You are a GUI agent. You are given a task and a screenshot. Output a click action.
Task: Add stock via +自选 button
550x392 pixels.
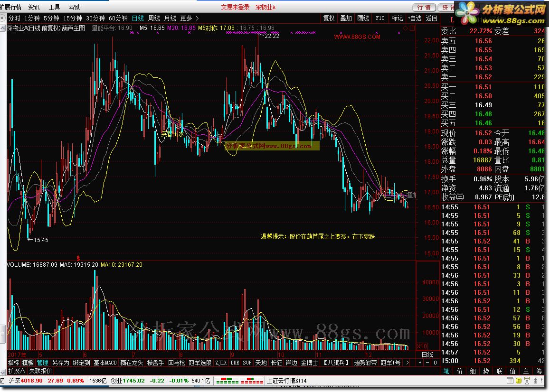coord(414,18)
